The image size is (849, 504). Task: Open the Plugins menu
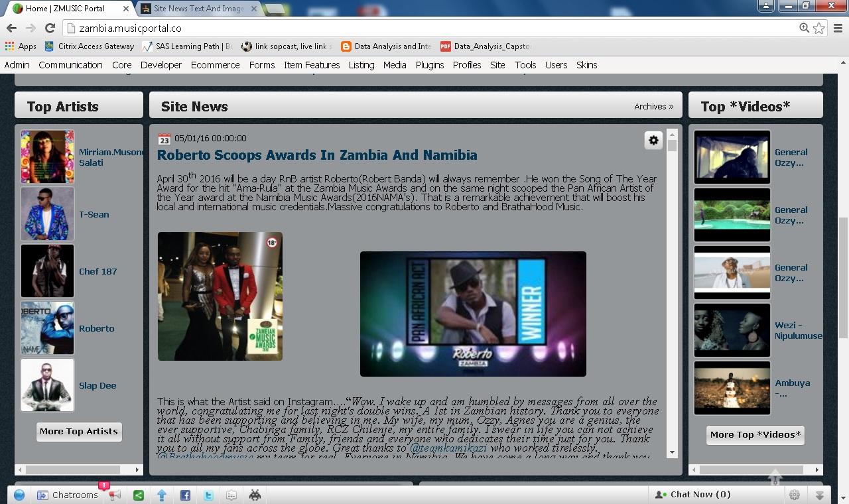click(430, 65)
